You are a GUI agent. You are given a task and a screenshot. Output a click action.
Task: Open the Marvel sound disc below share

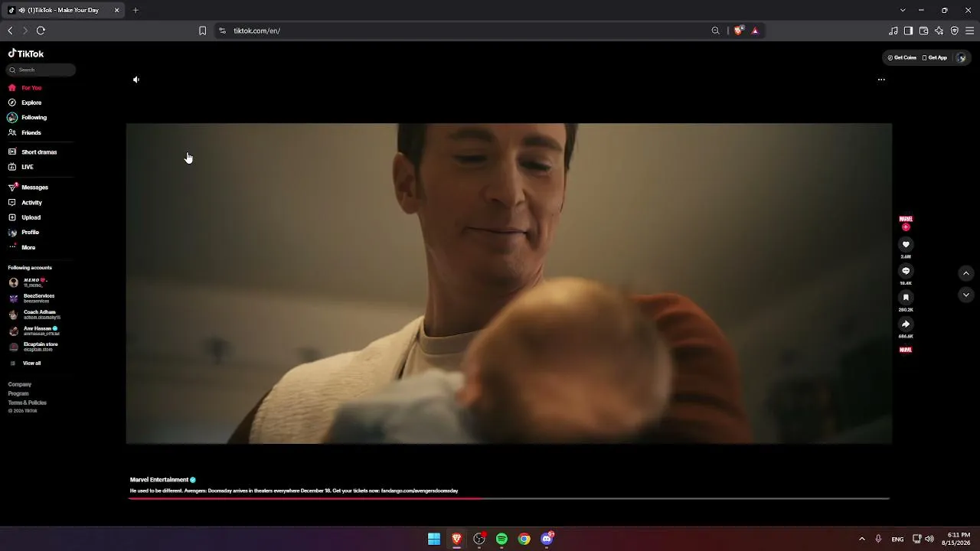click(906, 350)
